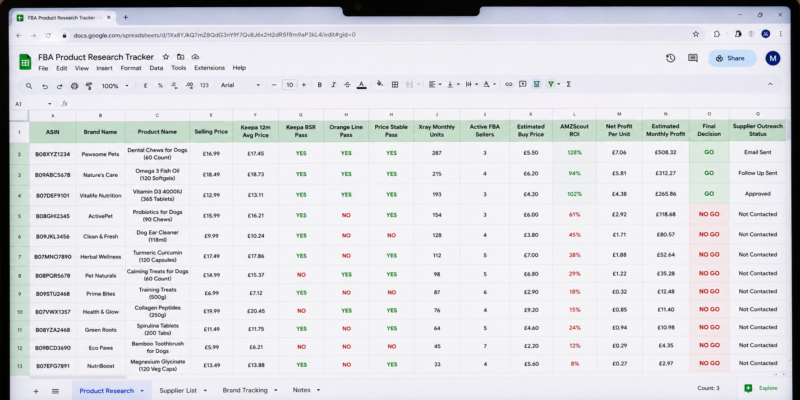Undo the last action
This screenshot has height=400, width=800.
[x=45, y=86]
